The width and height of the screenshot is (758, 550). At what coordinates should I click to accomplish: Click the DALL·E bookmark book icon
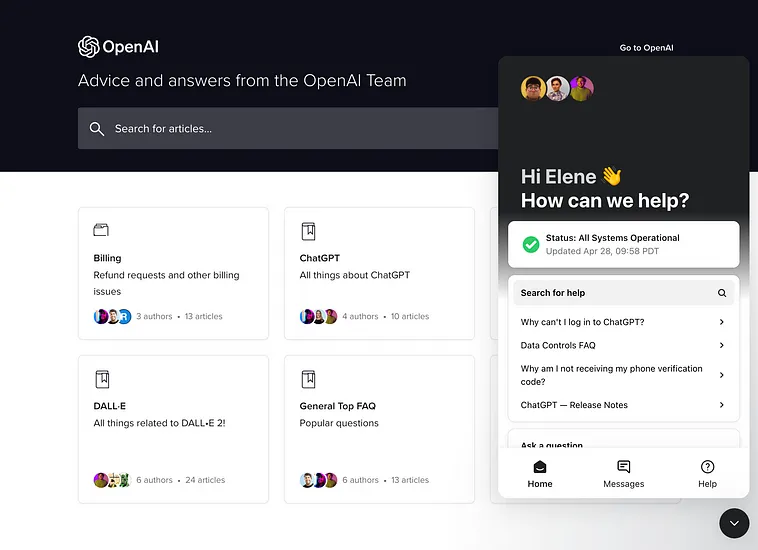tap(102, 379)
